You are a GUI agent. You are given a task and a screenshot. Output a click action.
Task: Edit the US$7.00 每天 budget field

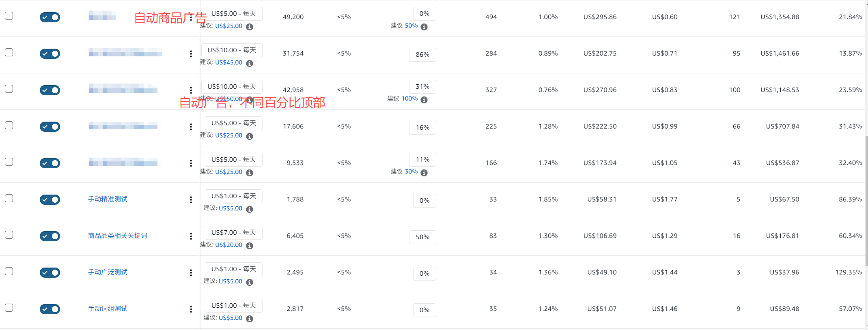pyautogui.click(x=233, y=233)
